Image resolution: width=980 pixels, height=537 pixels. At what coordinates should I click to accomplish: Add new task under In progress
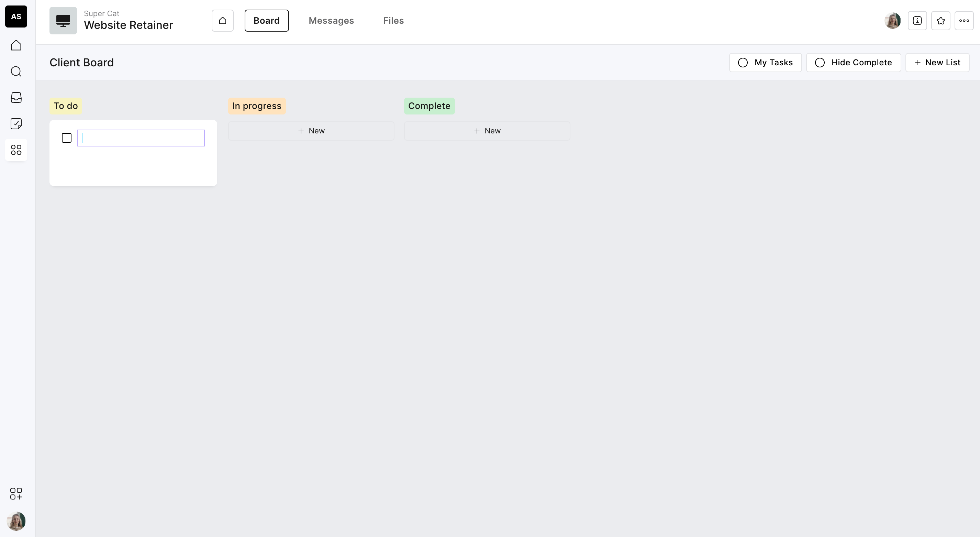tap(311, 131)
